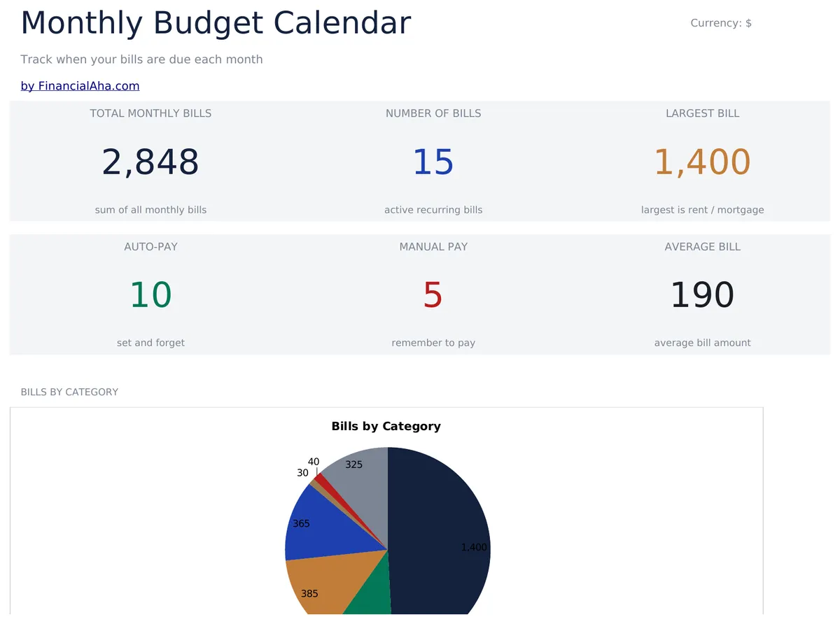This screenshot has width=840, height=624.
Task: Click the red value 5
Action: (x=433, y=295)
